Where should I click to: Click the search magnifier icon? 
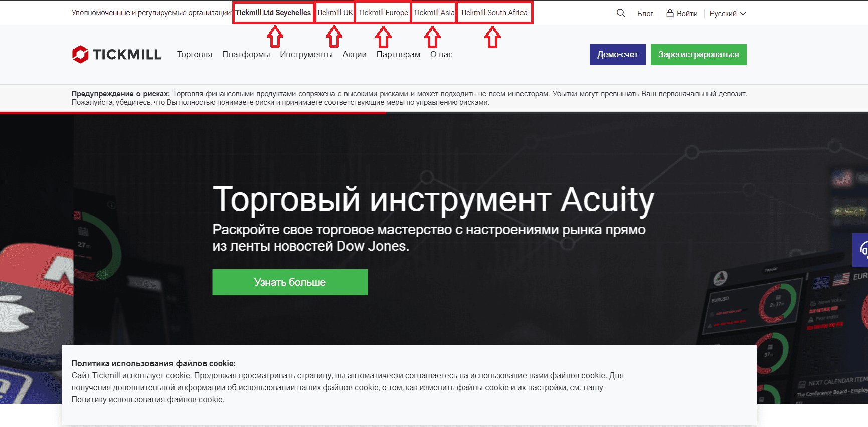point(621,13)
